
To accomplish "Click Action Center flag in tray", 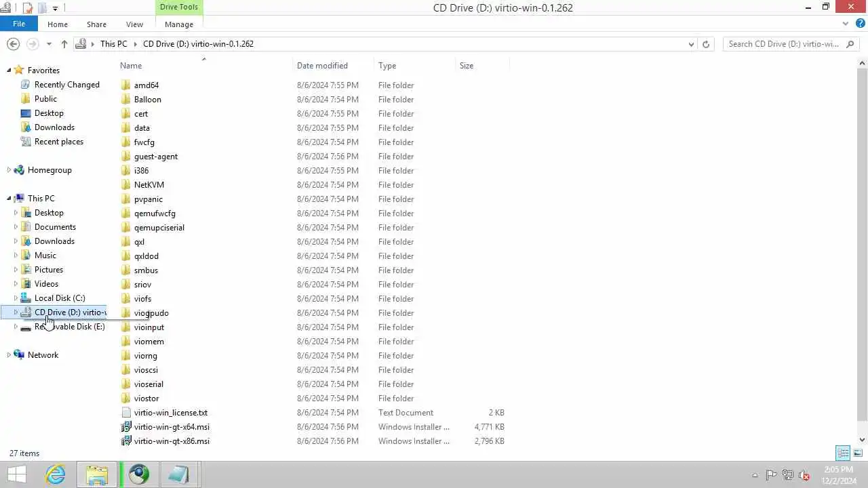I will (x=771, y=475).
